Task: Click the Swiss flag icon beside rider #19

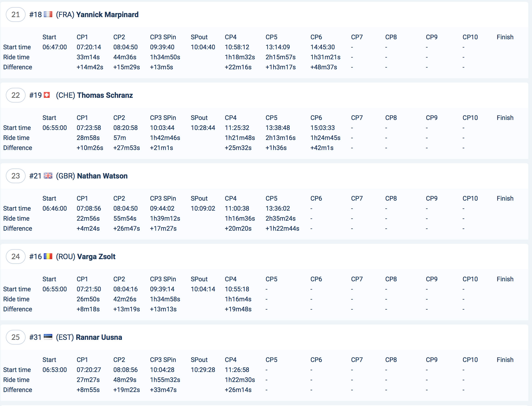Action: [47, 95]
